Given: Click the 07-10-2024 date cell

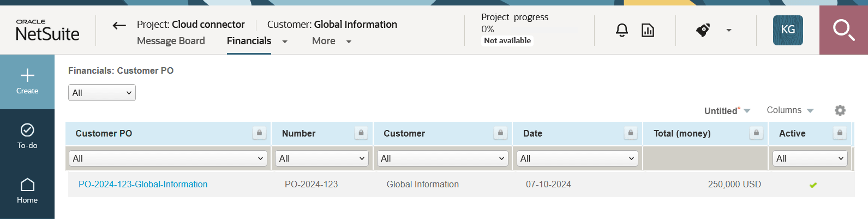Looking at the screenshot, I should pyautogui.click(x=548, y=185).
